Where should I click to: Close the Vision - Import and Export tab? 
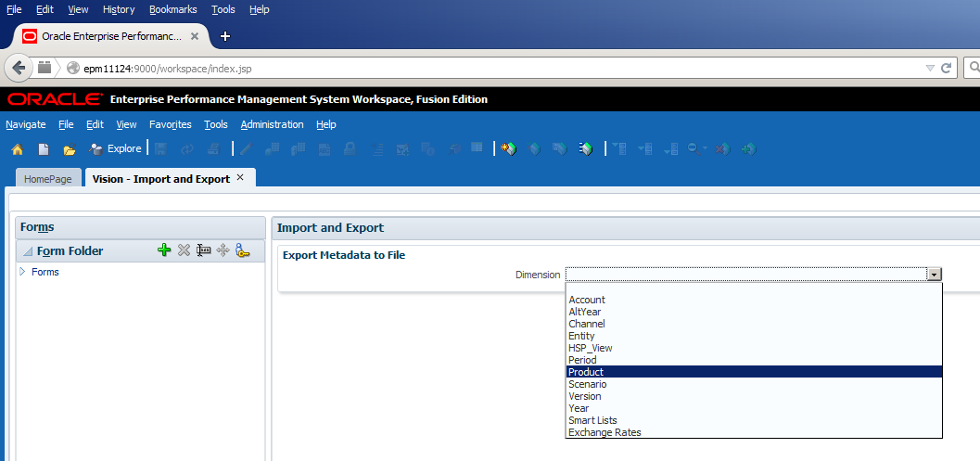240,178
